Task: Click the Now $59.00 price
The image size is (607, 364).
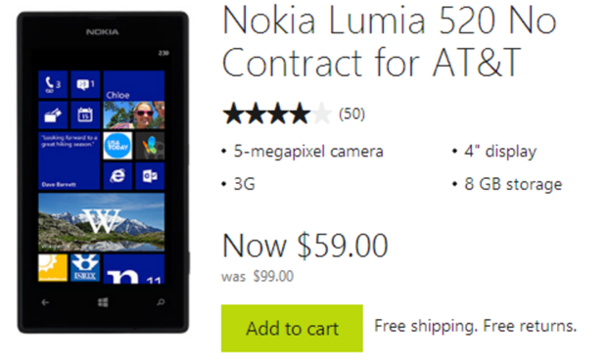Action: pyautogui.click(x=305, y=246)
